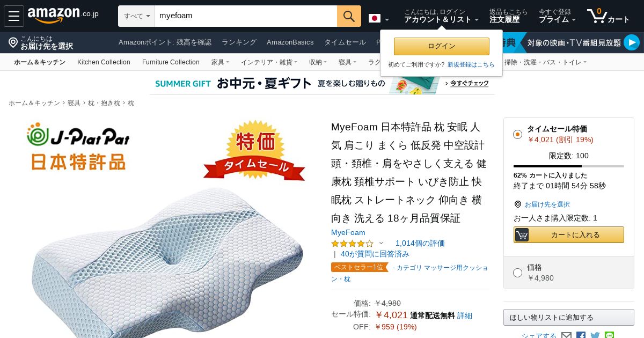Share via the email envelope icon

(x=567, y=335)
